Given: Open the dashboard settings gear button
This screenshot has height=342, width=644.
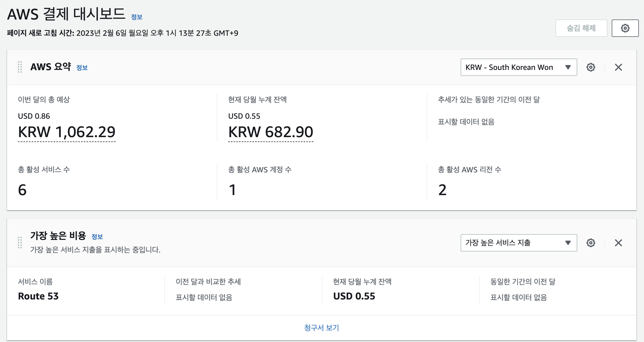Looking at the screenshot, I should coord(625,28).
